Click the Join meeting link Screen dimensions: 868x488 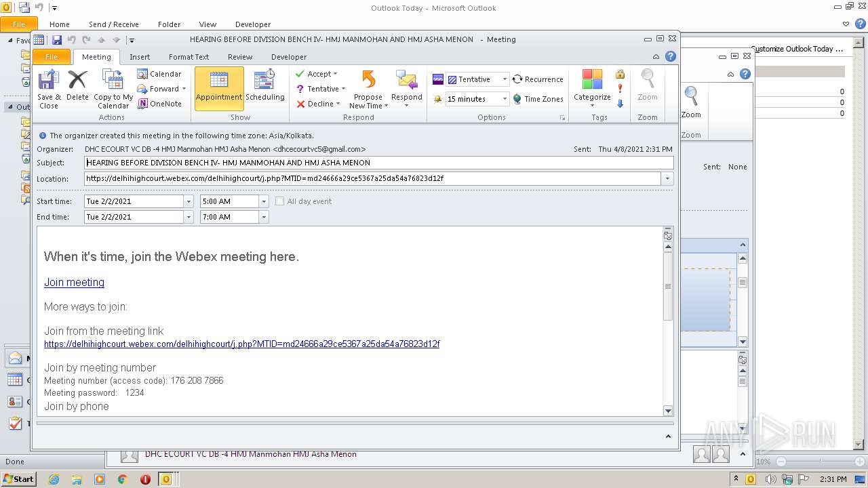(74, 283)
